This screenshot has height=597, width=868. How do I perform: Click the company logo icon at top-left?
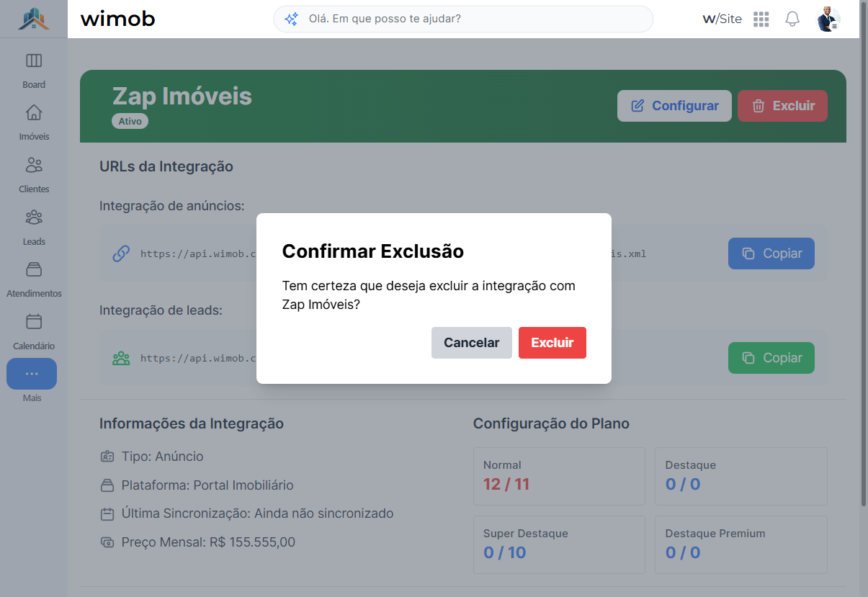[33, 19]
